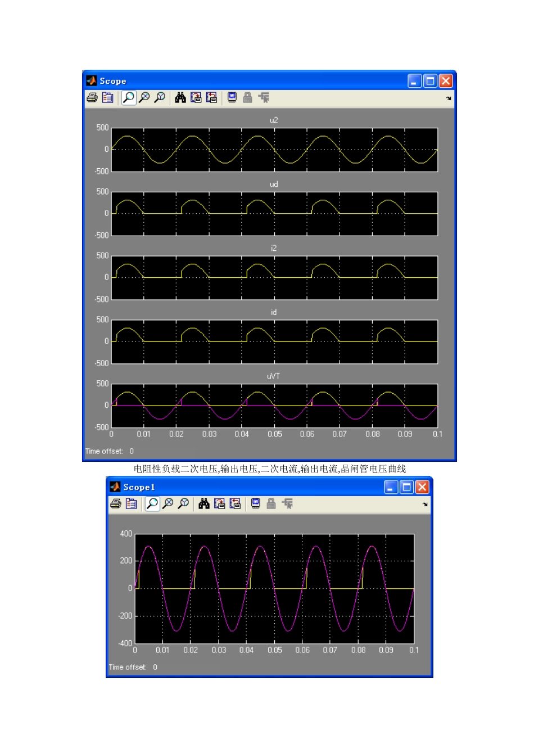Open Parameters in the Scope1 window toolbar
Image resolution: width=534 pixels, height=756 pixels.
131,504
